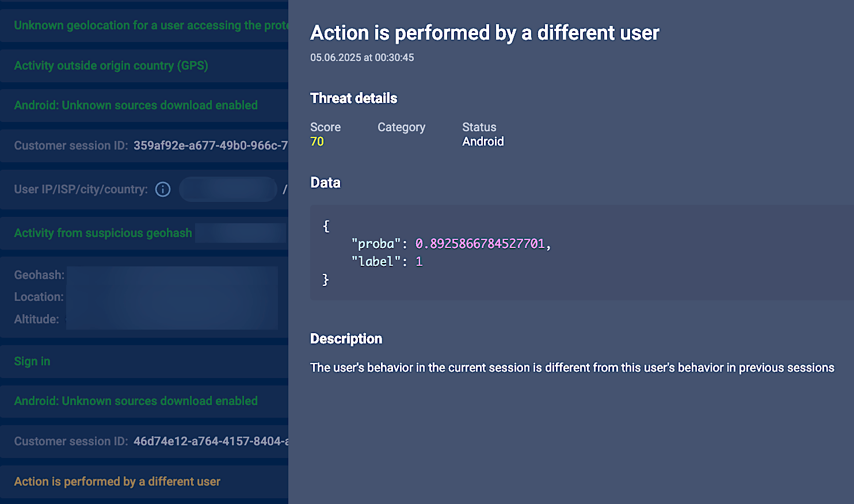Open the info tooltip next to User IP/ISP/city/country

click(163, 189)
